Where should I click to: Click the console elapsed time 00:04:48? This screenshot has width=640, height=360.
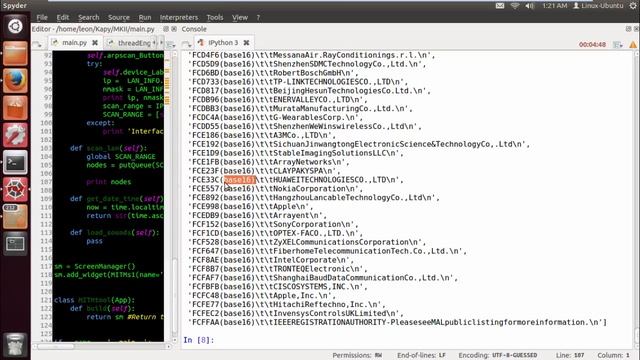tap(592, 44)
